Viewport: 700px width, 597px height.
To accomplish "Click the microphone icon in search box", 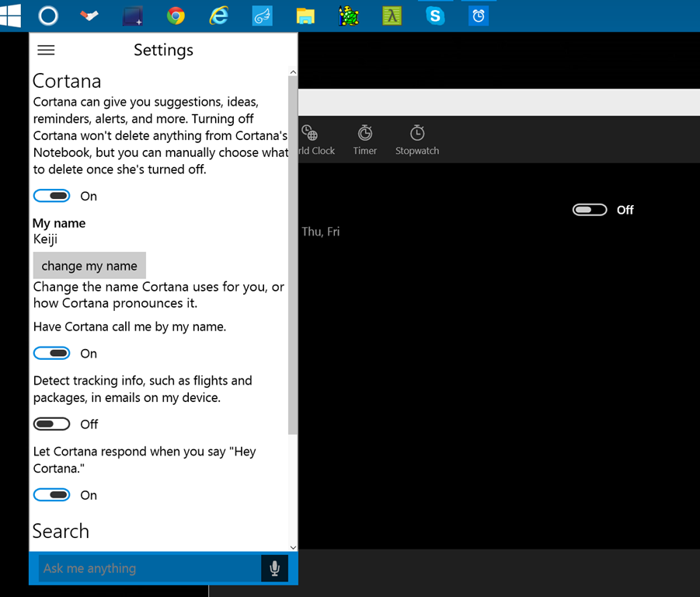I will pos(274,568).
